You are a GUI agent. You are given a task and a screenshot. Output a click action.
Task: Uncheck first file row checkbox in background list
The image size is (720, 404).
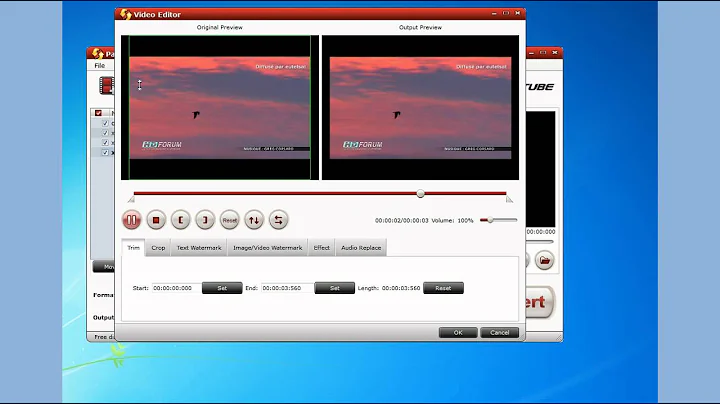coord(105,123)
